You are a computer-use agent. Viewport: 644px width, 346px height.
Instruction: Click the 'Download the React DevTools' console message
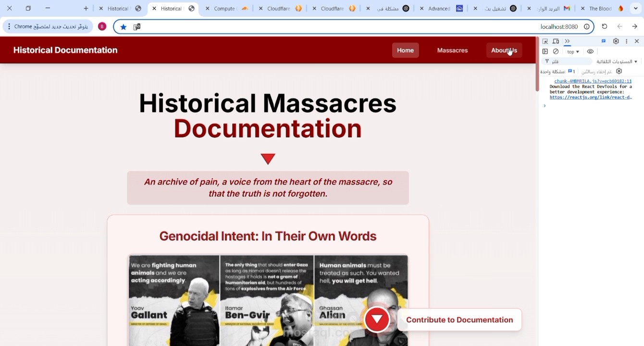[x=591, y=89]
